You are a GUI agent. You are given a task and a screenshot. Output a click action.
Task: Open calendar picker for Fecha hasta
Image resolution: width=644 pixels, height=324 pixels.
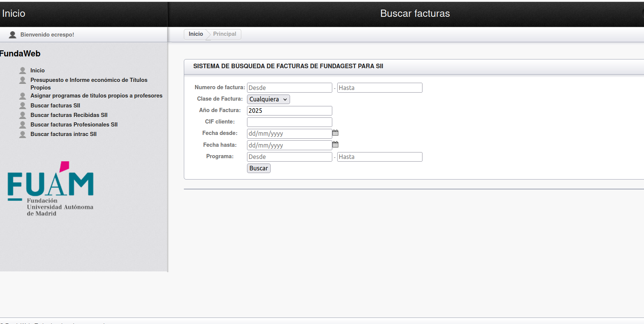pos(335,144)
